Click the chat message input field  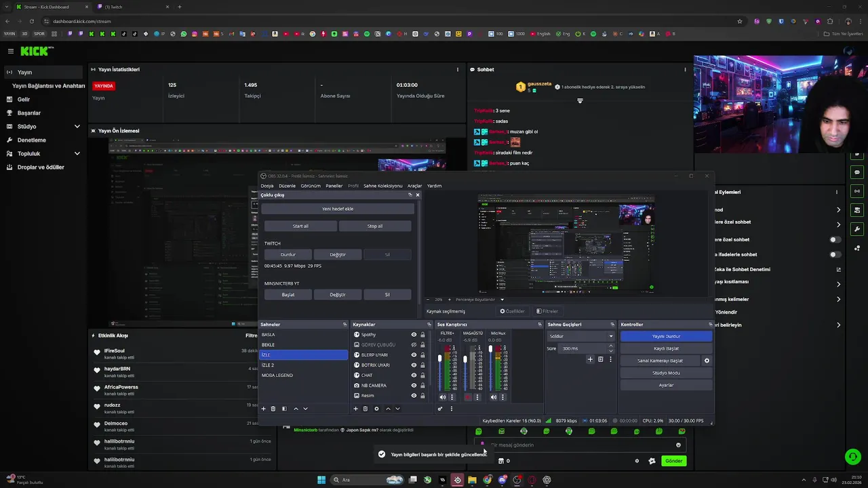click(x=580, y=445)
